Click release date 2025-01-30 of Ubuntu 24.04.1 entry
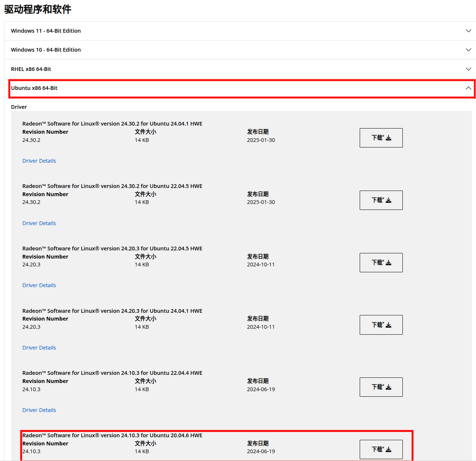This screenshot has height=461, width=476. [261, 140]
